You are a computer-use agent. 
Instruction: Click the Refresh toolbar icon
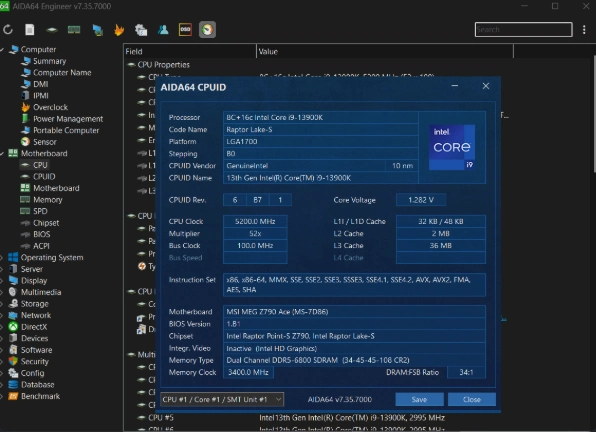[x=8, y=29]
